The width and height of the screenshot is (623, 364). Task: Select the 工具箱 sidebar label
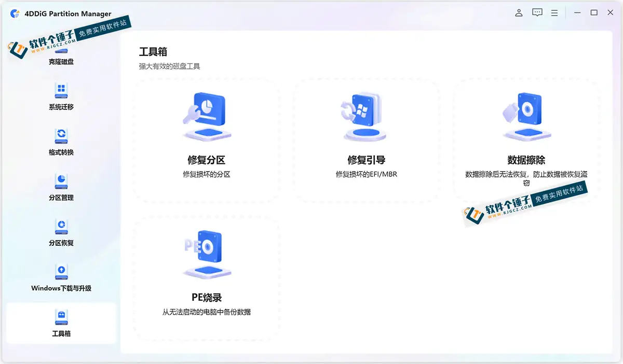[x=61, y=333]
